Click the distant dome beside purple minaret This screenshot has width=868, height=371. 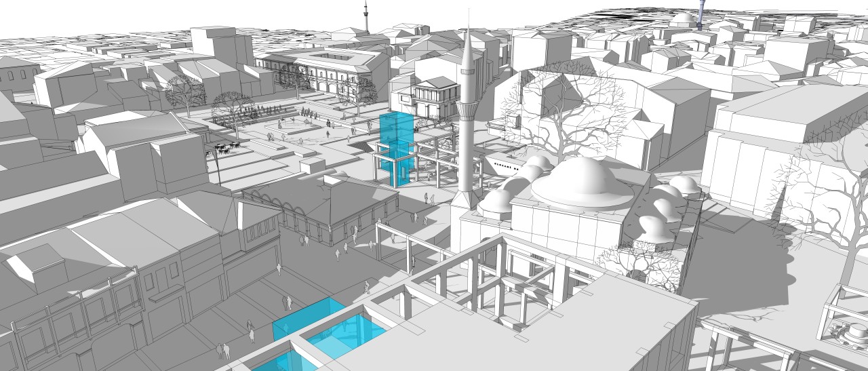point(684,20)
